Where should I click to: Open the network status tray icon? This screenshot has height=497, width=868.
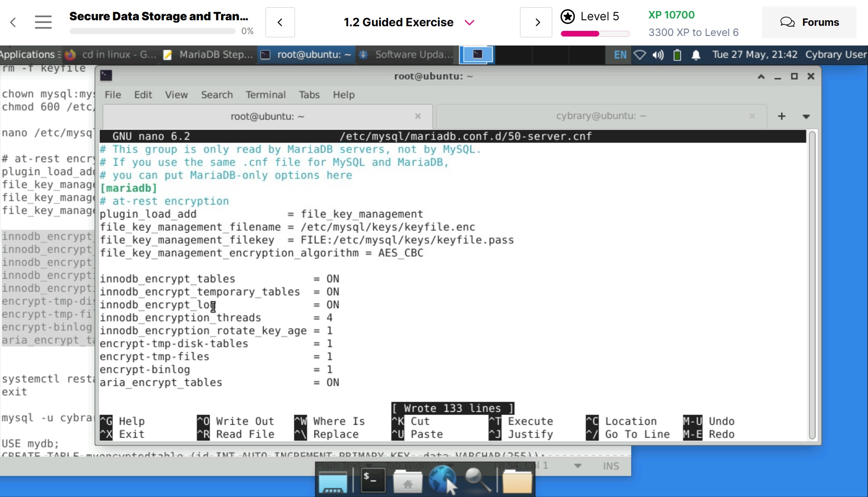coord(640,55)
